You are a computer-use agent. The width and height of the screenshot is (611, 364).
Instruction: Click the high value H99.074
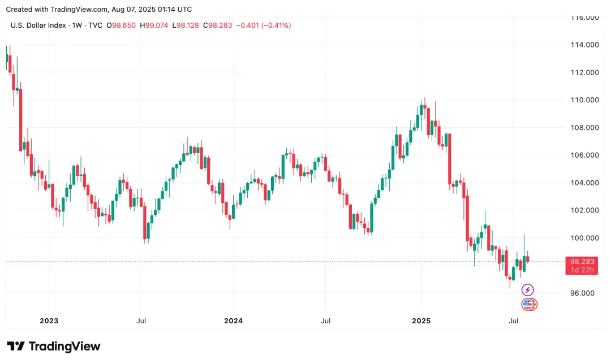tap(154, 25)
